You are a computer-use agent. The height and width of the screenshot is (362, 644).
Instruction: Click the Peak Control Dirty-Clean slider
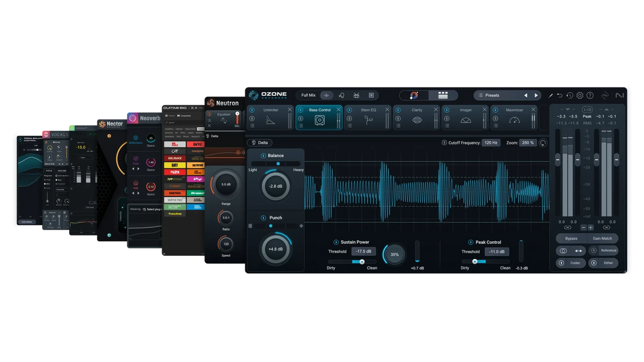pos(486,262)
